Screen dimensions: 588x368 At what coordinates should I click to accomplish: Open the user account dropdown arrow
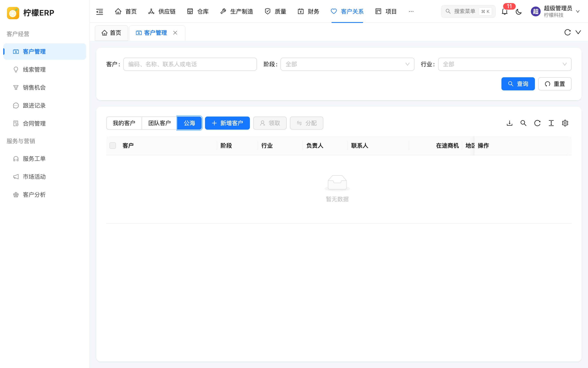pyautogui.click(x=578, y=11)
